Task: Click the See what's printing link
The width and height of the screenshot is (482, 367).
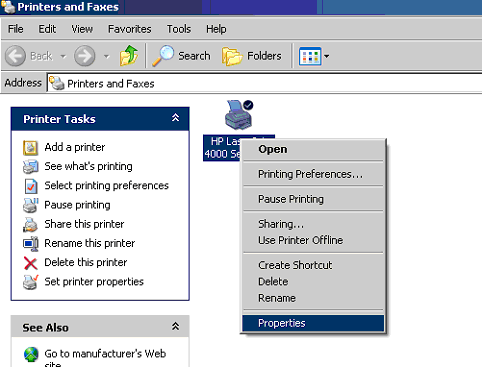Action: pos(88,166)
